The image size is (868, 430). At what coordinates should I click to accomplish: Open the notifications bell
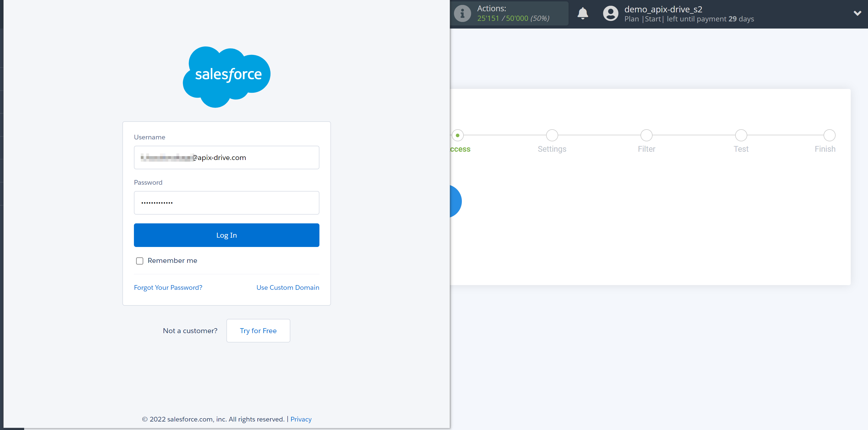click(x=583, y=13)
